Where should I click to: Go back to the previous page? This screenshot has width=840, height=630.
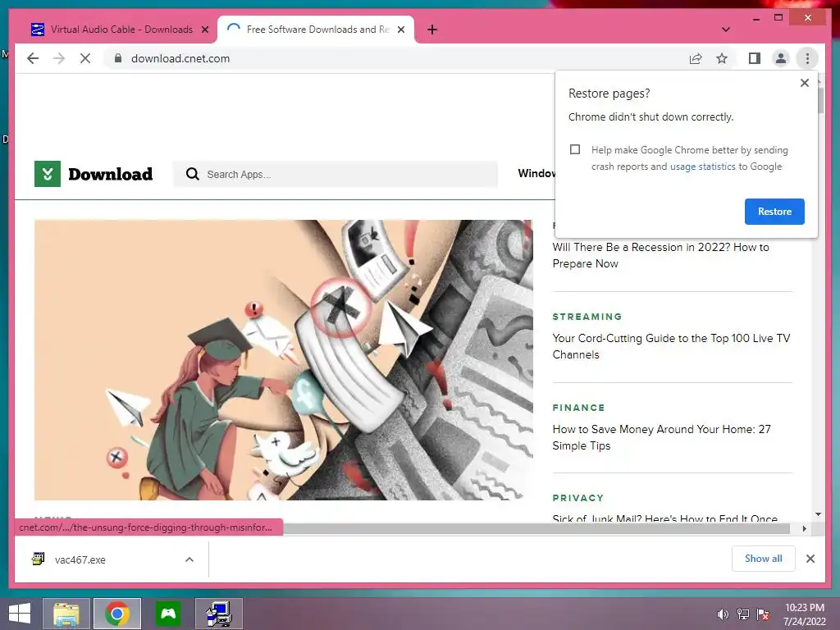click(33, 58)
